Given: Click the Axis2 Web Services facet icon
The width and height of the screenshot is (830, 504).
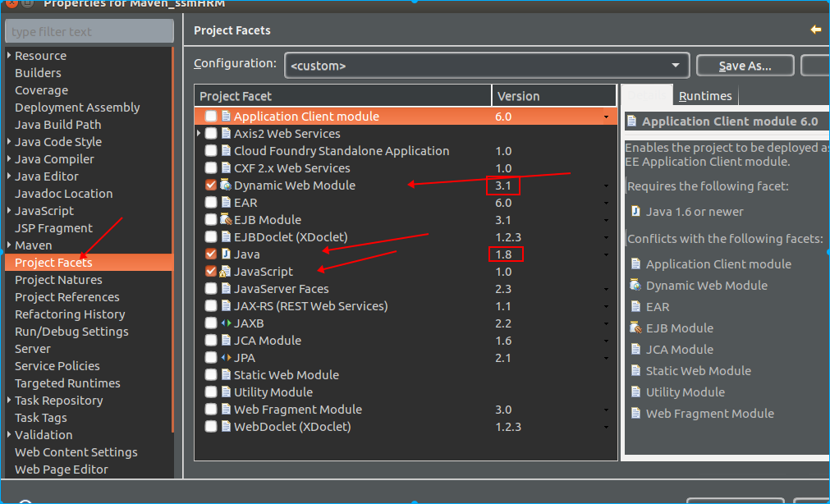Looking at the screenshot, I should (226, 134).
